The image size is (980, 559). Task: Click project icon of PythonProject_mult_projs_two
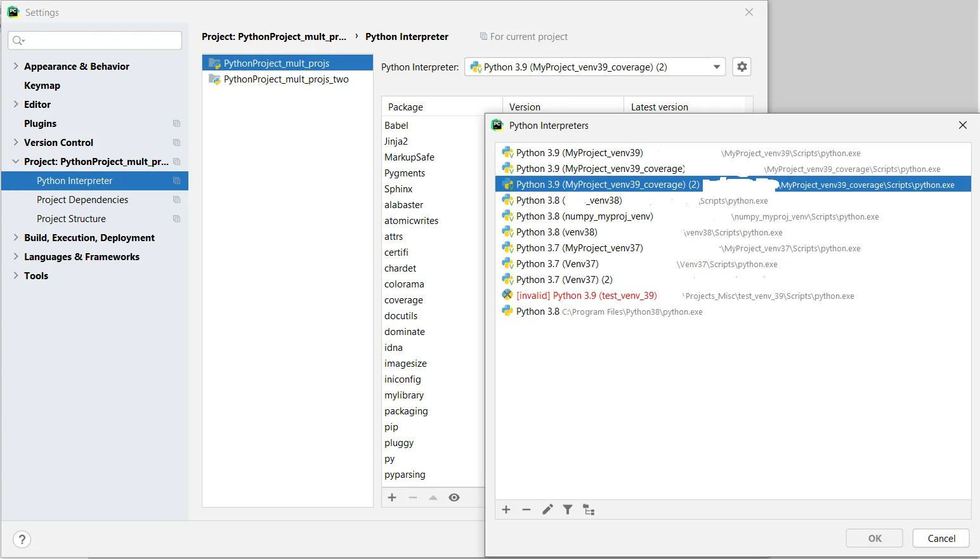(215, 79)
